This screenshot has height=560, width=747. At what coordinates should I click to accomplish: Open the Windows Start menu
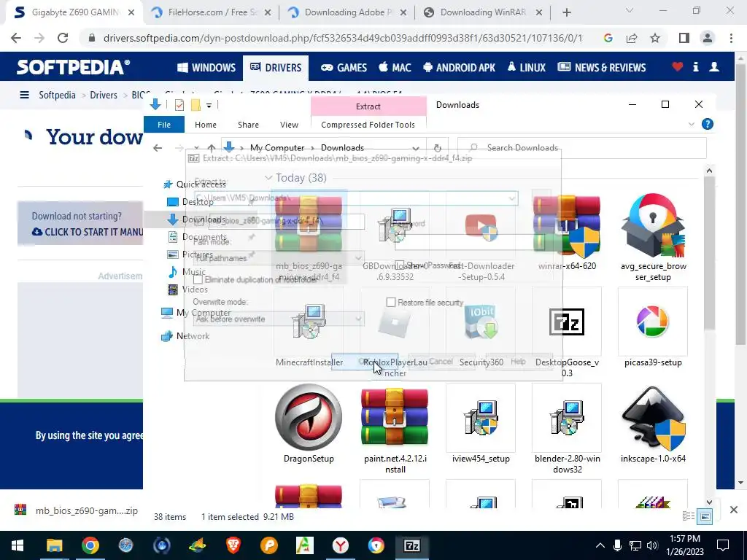tap(18, 545)
